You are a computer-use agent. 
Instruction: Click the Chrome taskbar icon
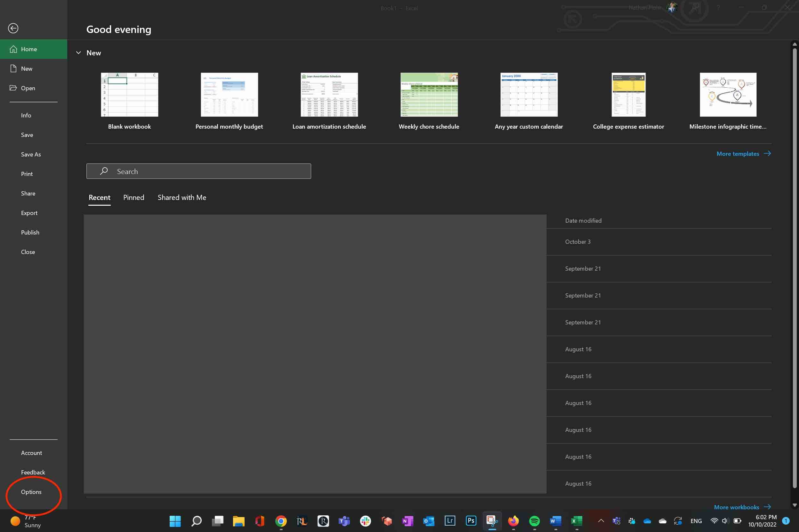(281, 521)
